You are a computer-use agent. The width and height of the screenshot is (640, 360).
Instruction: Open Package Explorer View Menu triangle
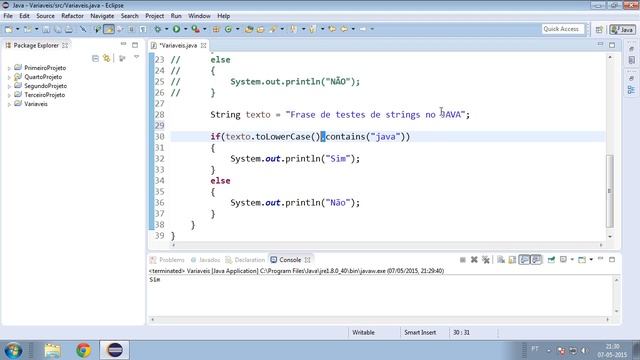pos(136,58)
